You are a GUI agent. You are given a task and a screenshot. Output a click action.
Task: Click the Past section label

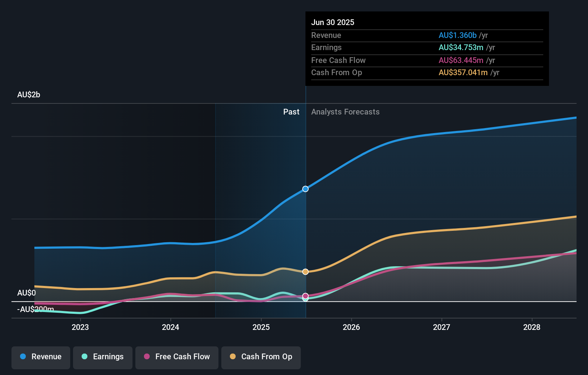[x=291, y=112]
